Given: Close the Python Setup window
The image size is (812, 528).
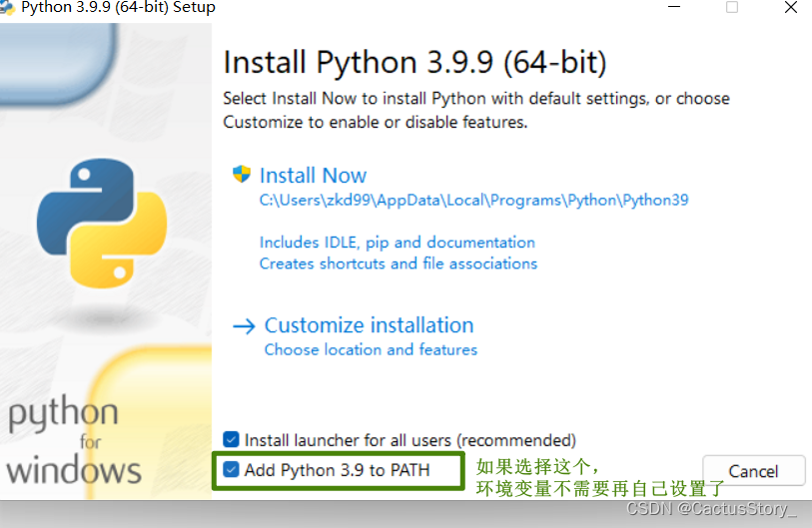Looking at the screenshot, I should pos(791,7).
